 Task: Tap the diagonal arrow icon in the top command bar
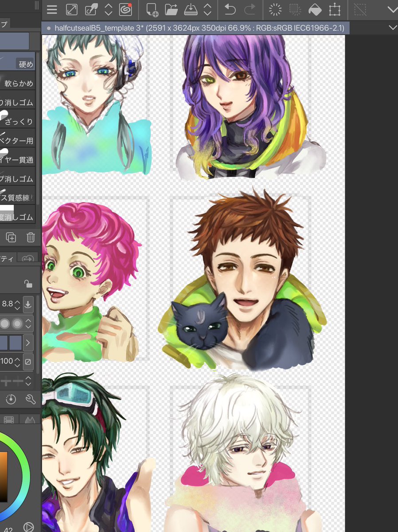71,9
